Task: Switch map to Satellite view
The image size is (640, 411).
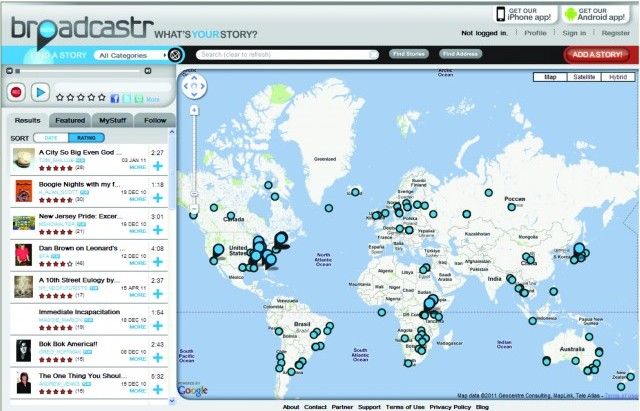Action: tap(573, 76)
